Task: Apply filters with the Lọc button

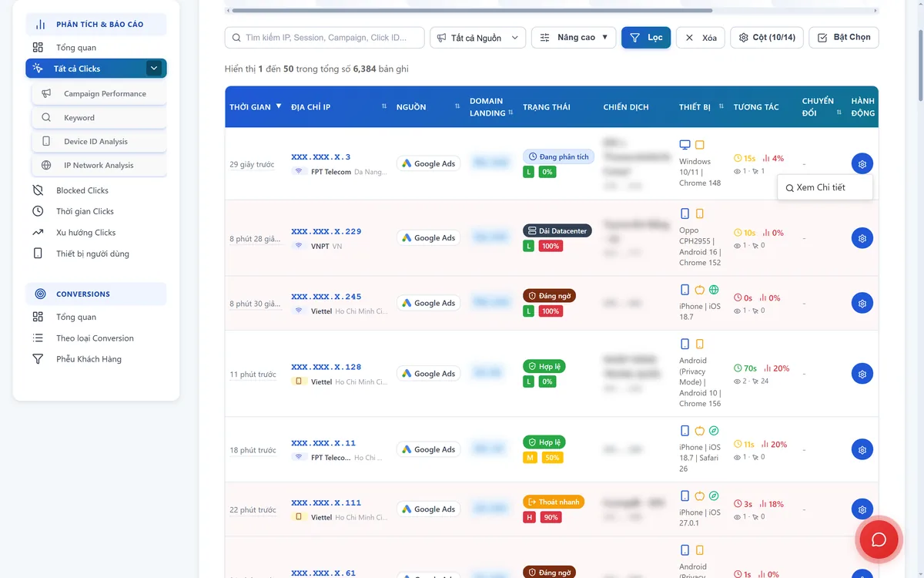Action: tap(646, 38)
